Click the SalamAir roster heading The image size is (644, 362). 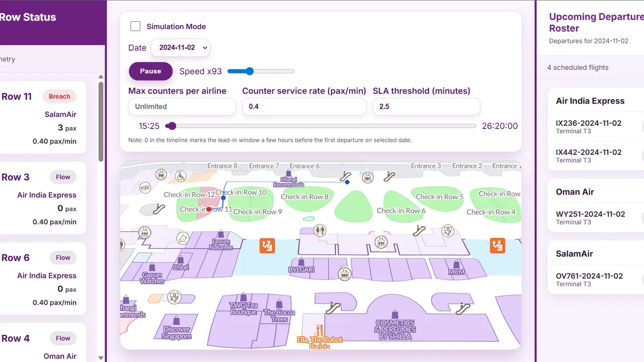[x=575, y=254]
